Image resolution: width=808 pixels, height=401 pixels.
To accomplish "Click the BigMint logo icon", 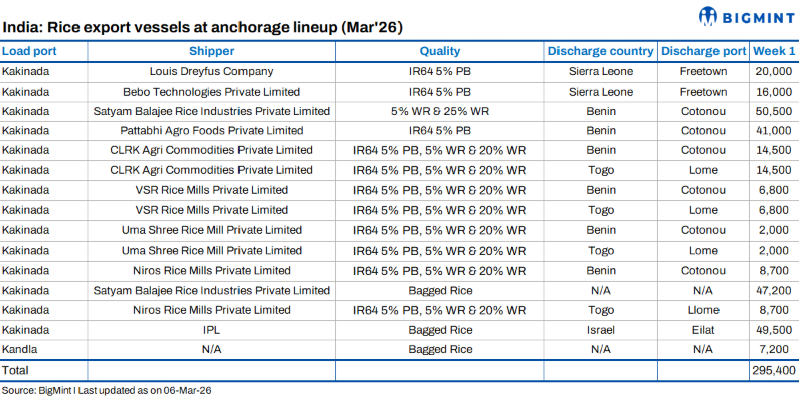I will (710, 16).
